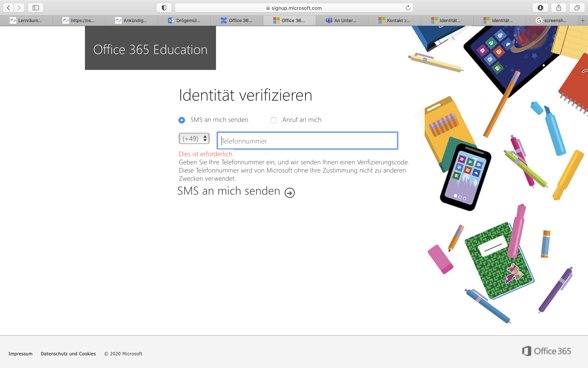
Task: Click the 'Dies ist erforderlich.' error message
Action: point(206,154)
